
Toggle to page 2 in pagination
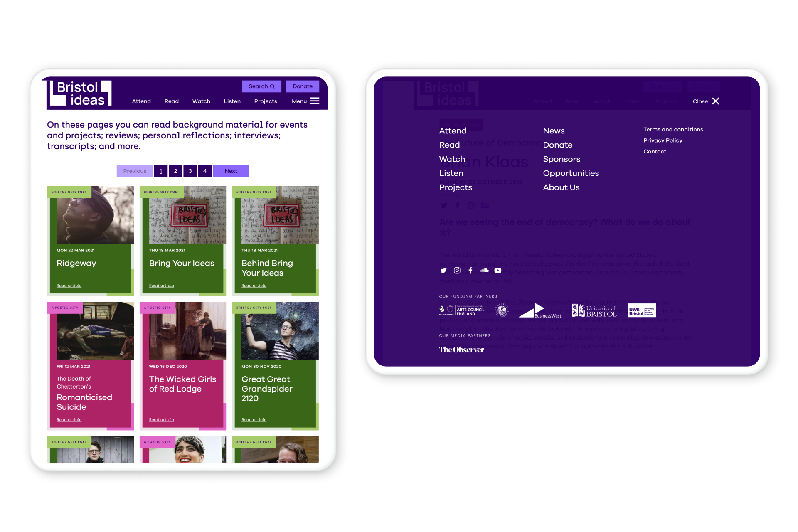[x=176, y=171]
